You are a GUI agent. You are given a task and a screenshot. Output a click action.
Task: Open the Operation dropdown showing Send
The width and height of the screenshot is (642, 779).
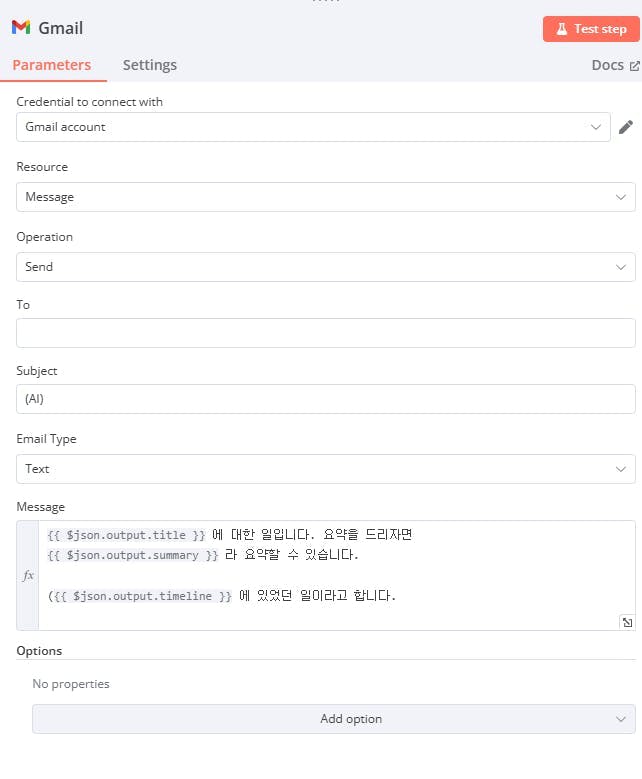(x=325, y=267)
